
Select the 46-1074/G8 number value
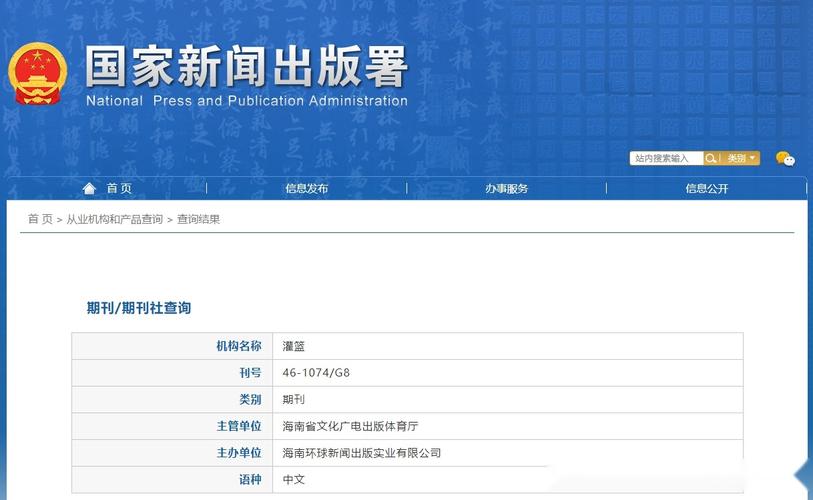tap(316, 373)
